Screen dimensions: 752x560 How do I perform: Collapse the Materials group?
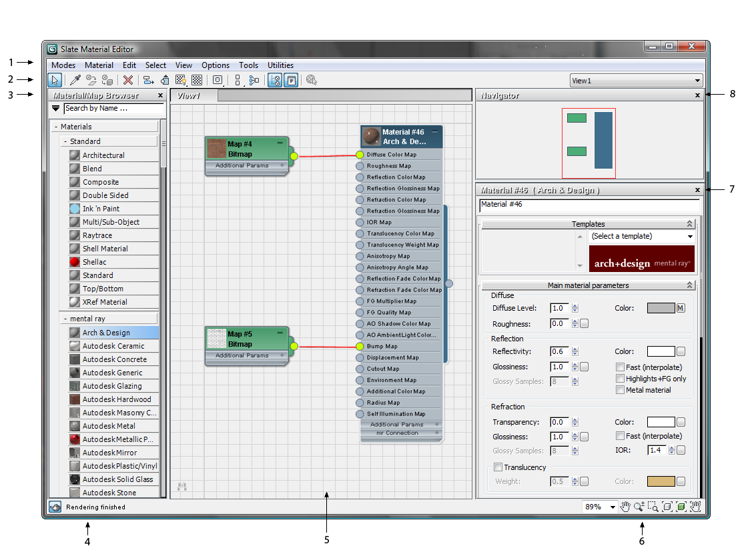56,127
